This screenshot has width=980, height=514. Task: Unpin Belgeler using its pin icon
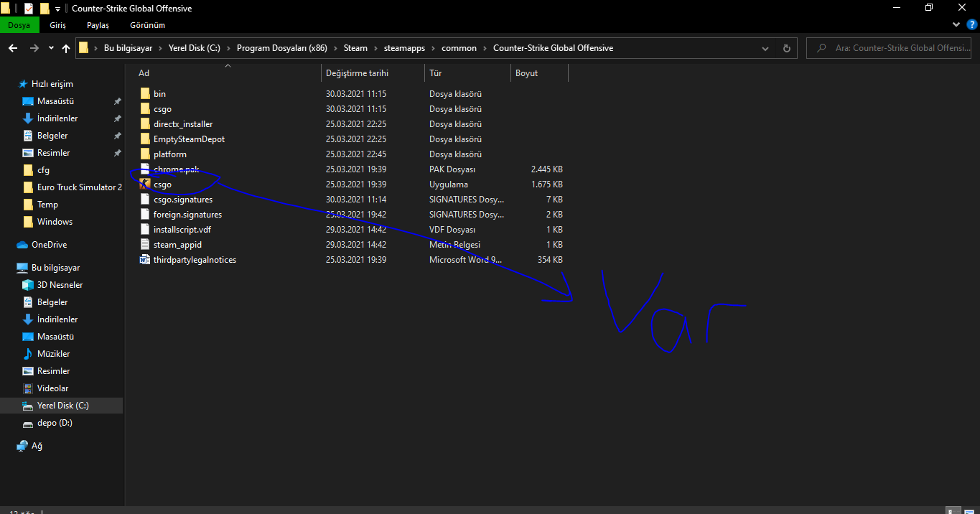coord(117,136)
